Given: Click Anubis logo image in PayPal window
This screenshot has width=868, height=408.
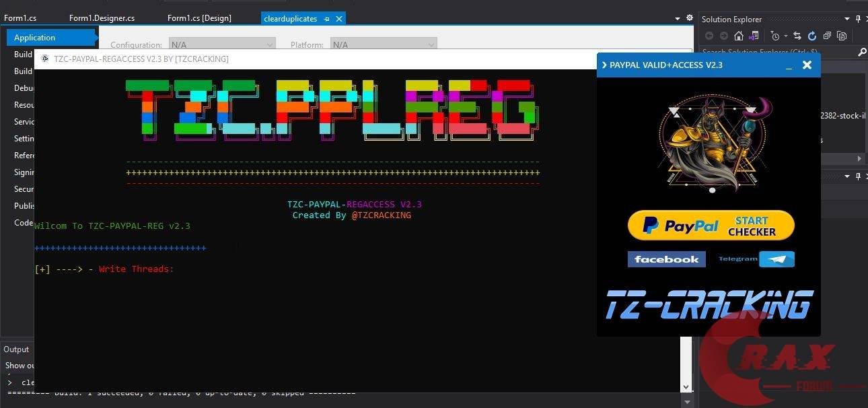Looking at the screenshot, I should (712, 143).
